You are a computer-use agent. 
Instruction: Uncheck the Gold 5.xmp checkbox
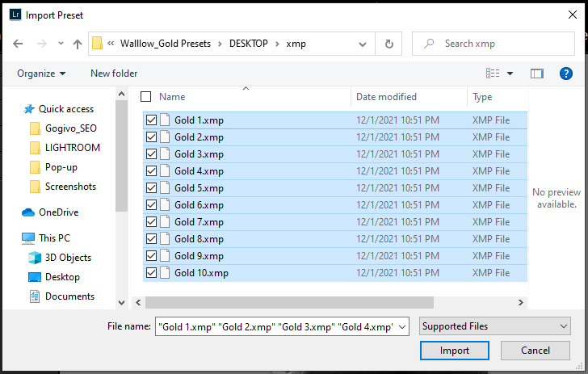click(151, 188)
